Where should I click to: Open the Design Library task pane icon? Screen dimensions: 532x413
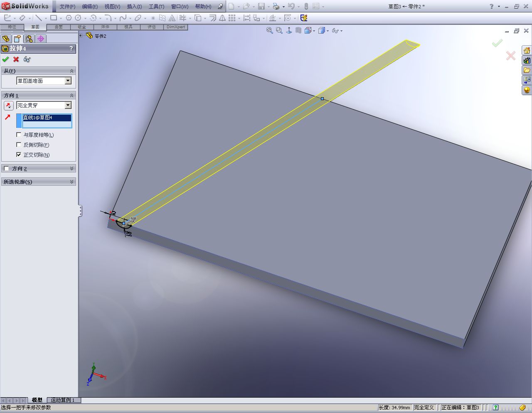coord(527,60)
